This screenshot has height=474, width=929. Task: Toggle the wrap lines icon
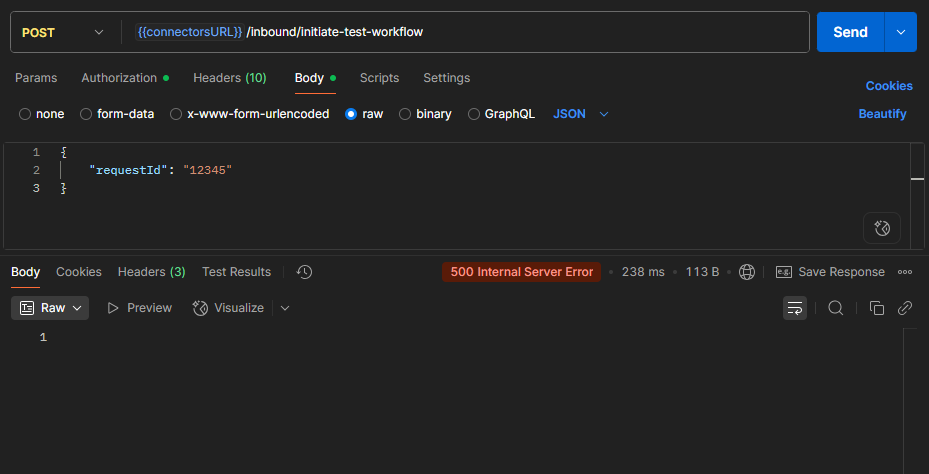(x=795, y=308)
